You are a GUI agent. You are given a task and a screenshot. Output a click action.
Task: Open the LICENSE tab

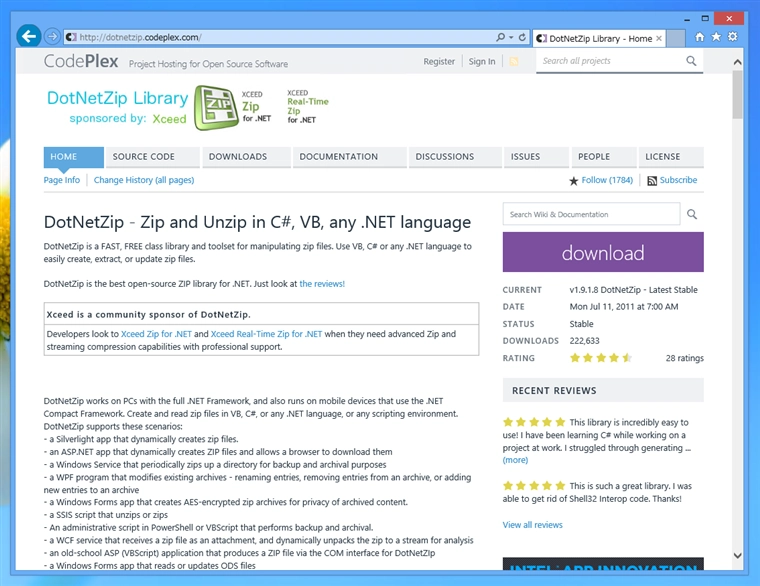click(x=671, y=157)
